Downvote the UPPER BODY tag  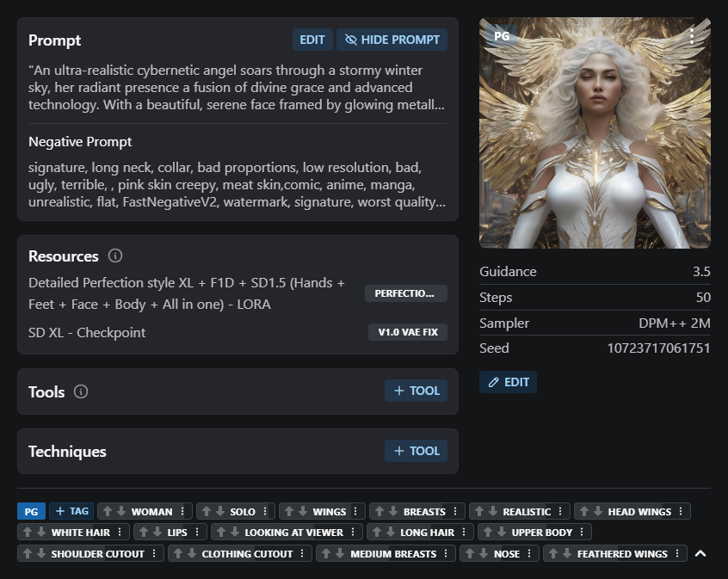click(x=502, y=532)
